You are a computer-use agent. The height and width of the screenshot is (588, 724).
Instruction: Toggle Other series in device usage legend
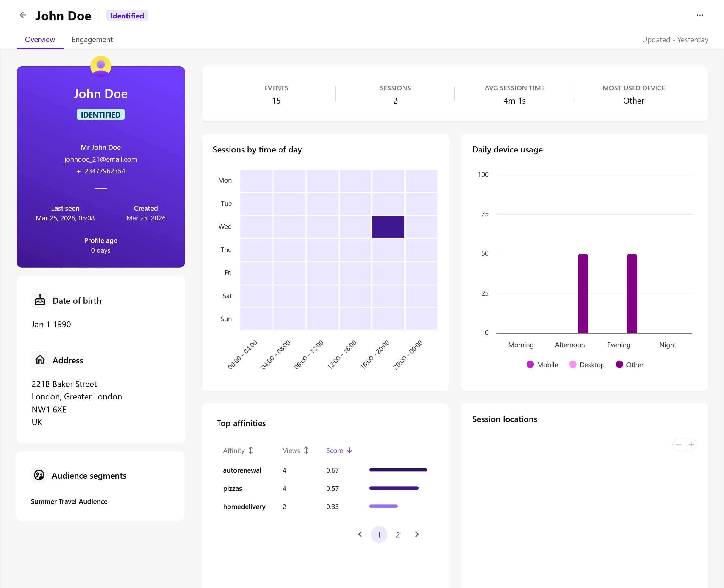pyautogui.click(x=629, y=365)
